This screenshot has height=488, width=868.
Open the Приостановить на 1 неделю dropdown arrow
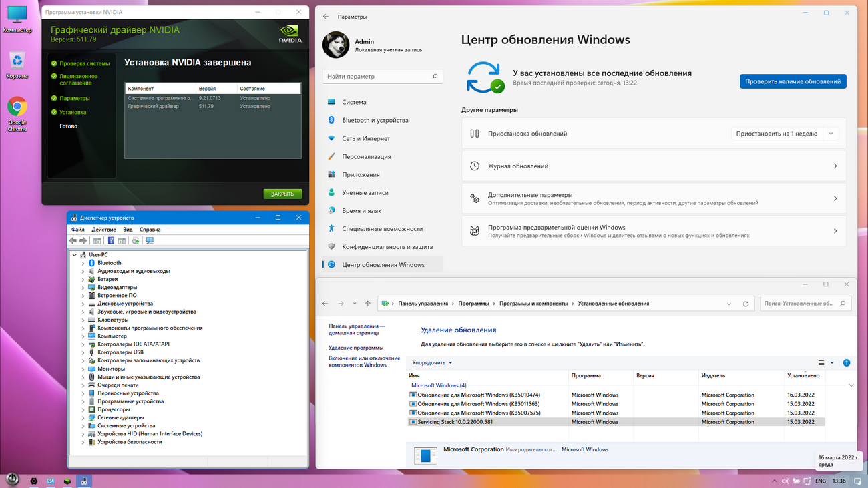831,134
